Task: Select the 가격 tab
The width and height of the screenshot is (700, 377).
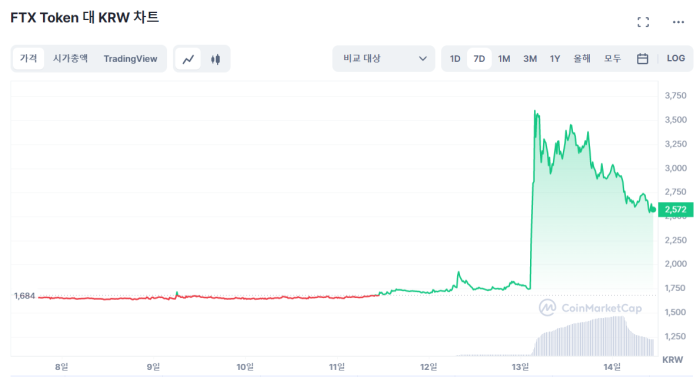Action: pos(29,59)
